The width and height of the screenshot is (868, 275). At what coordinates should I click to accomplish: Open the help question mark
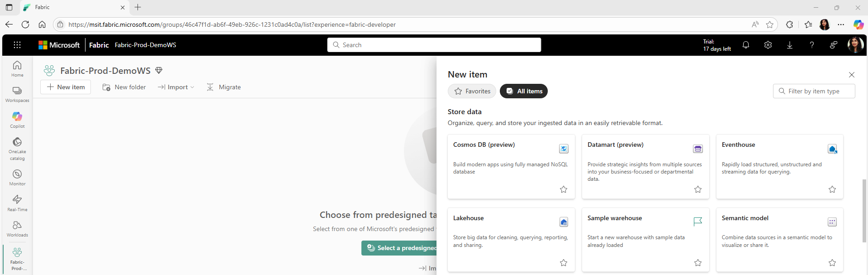(811, 45)
